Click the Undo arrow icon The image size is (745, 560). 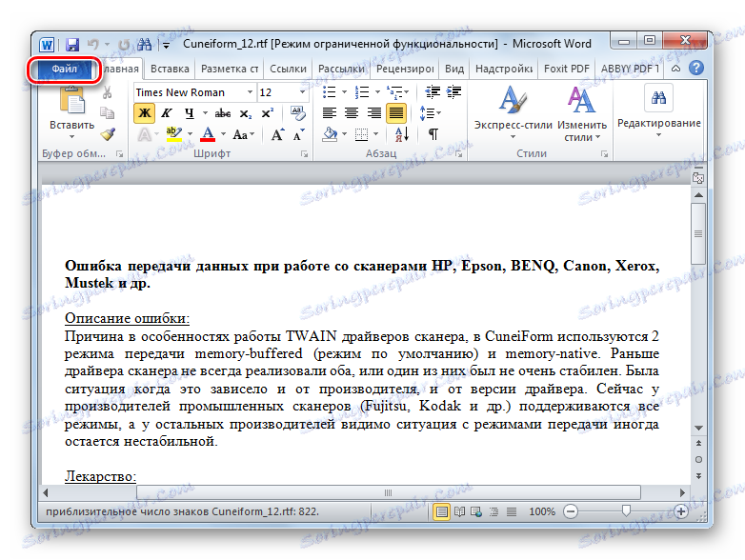(92, 45)
